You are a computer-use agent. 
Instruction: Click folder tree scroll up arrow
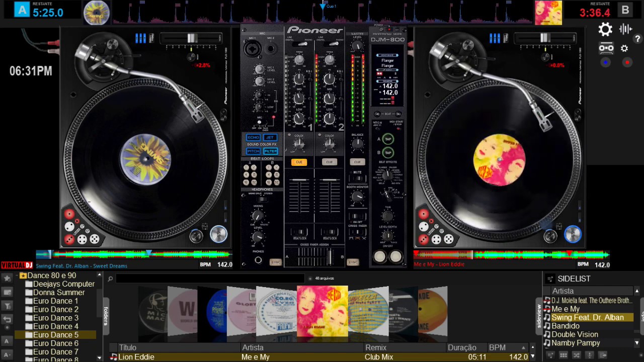click(99, 275)
